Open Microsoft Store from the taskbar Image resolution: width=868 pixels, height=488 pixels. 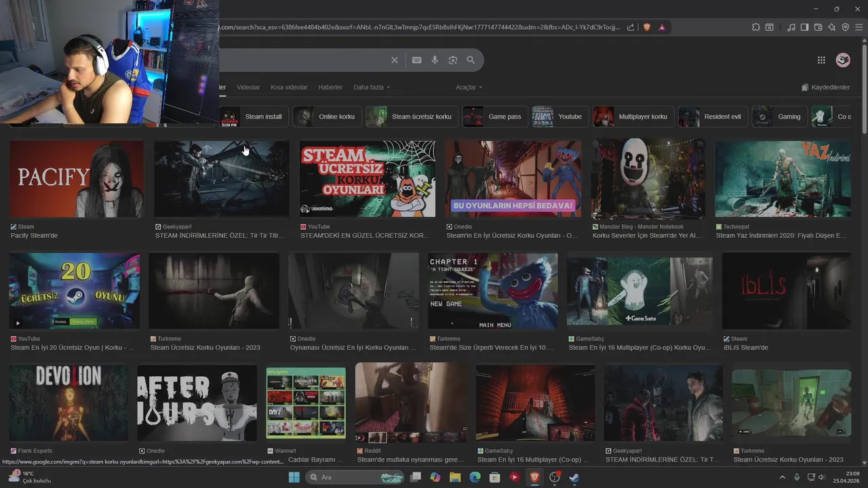[x=495, y=477]
